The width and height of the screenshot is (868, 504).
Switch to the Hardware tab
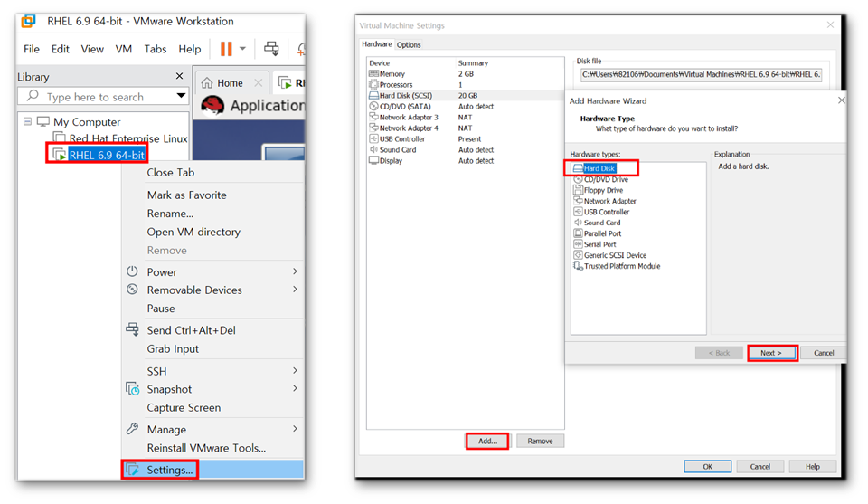coord(376,44)
